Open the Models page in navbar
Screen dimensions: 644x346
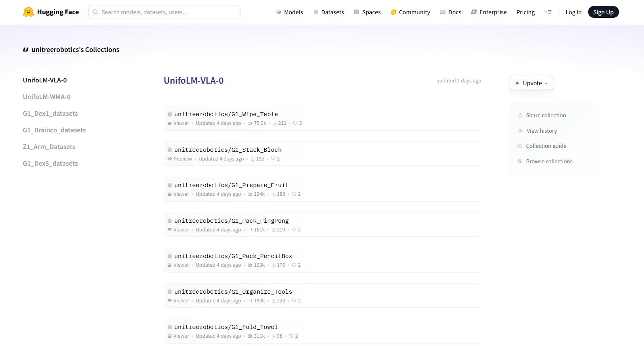[x=289, y=12]
